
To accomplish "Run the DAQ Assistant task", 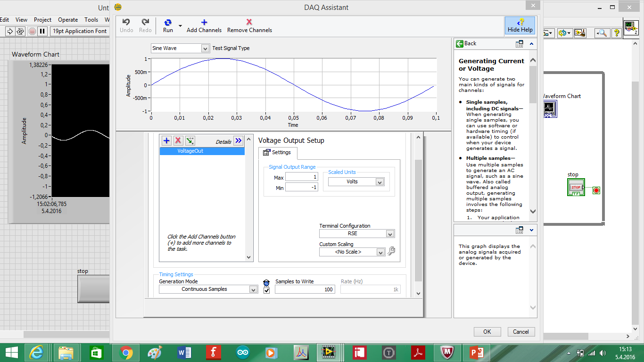I will pos(168,25).
